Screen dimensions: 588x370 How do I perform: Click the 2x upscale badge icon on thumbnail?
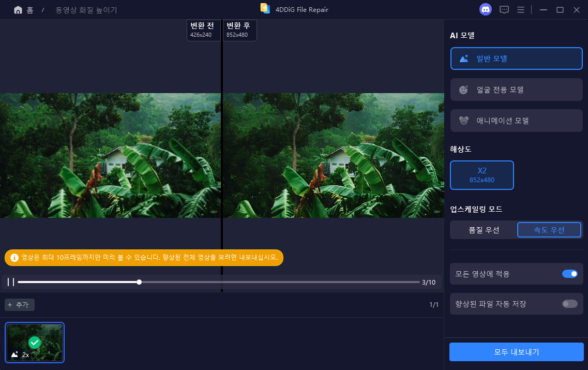pyautogui.click(x=14, y=354)
